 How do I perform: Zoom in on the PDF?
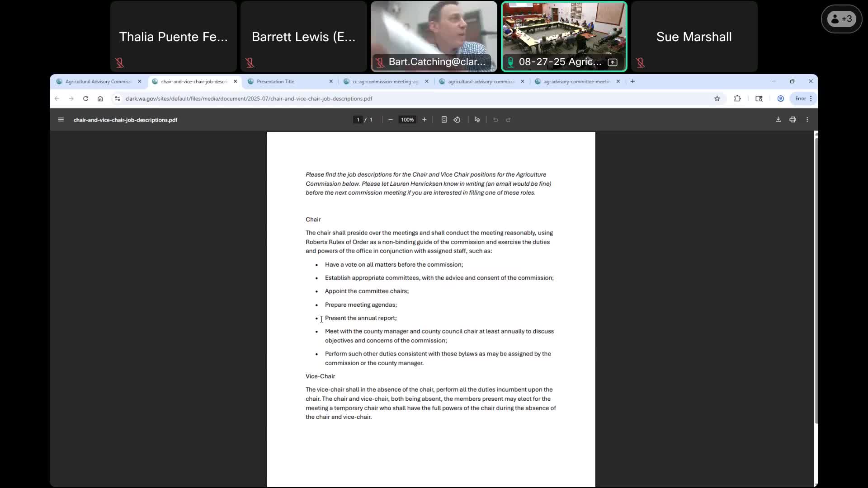[424, 120]
